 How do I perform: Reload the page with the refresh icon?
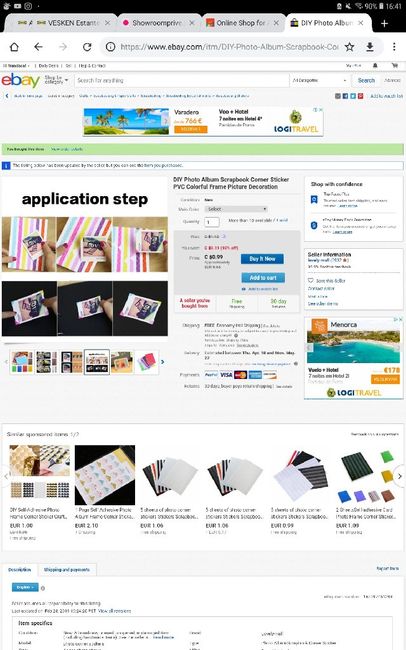pyautogui.click(x=87, y=47)
